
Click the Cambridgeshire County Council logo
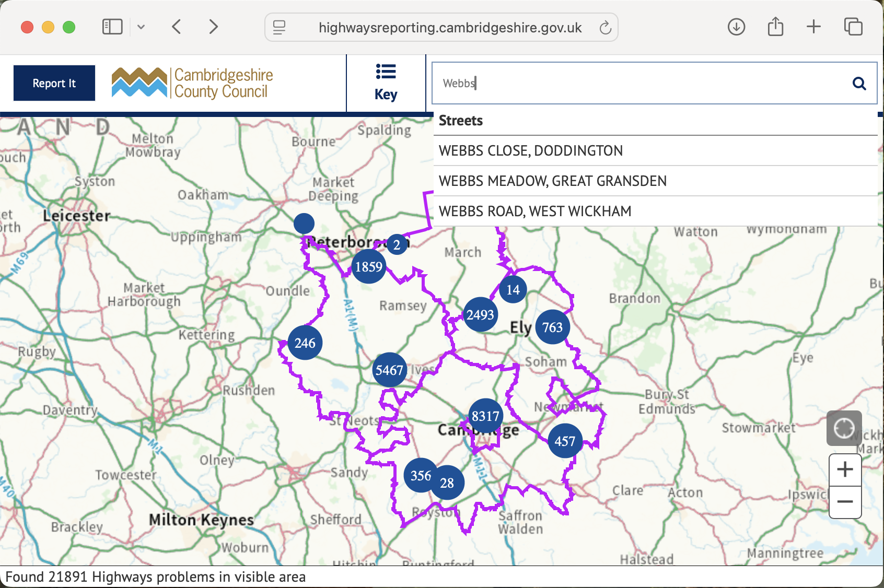[x=192, y=83]
